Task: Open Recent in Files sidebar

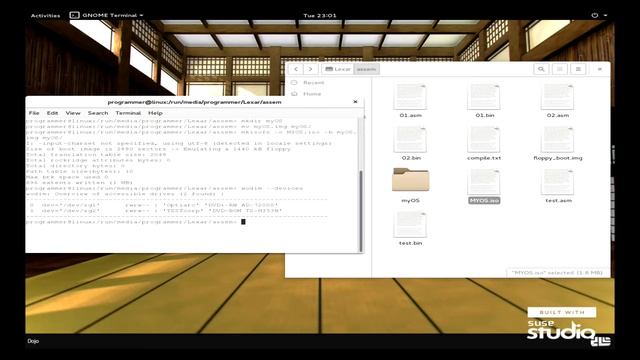Action: (x=313, y=82)
